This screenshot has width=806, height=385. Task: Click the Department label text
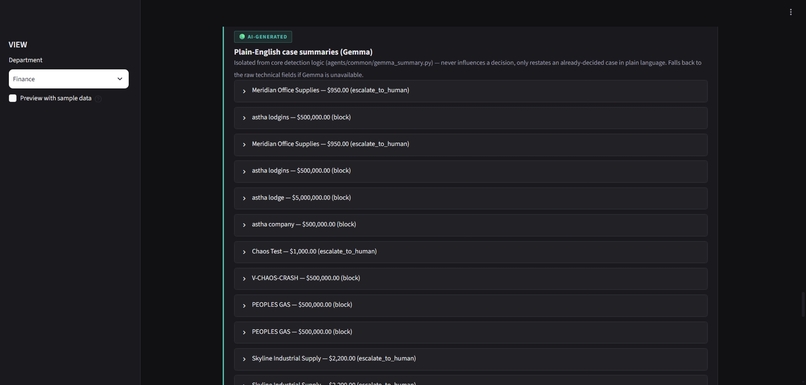(26, 60)
